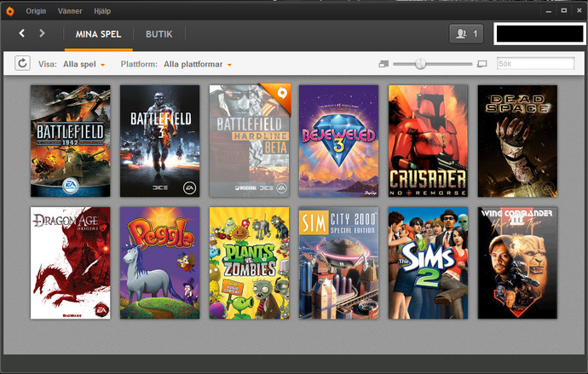Go forward with right arrow

[42, 33]
